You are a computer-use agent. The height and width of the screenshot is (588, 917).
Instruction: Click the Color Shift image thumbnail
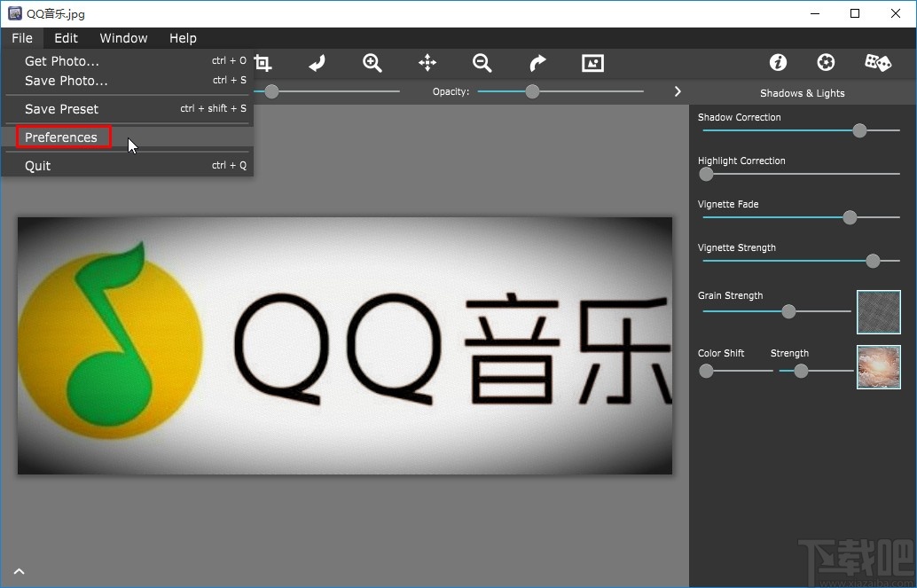click(878, 367)
